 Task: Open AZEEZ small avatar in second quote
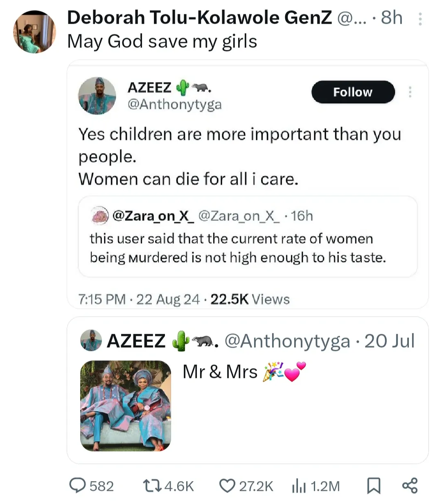tap(90, 341)
